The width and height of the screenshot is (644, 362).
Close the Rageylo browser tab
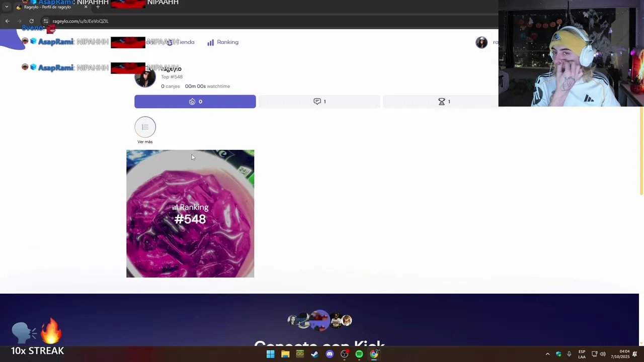pos(86,7)
